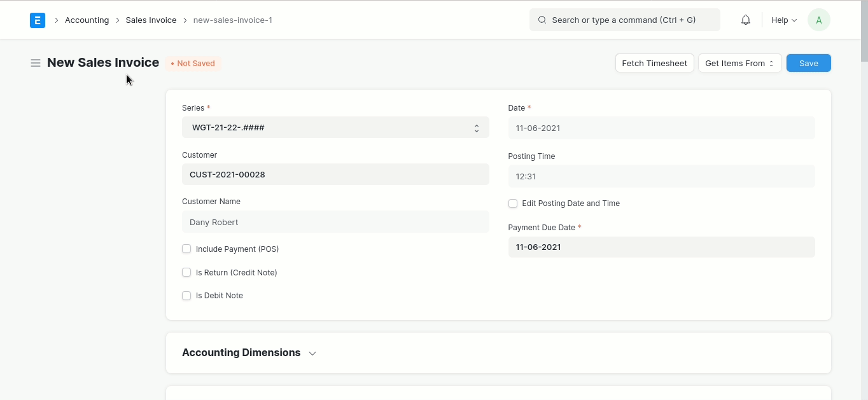Click the Payment Due Date field
This screenshot has width=868, height=400.
(661, 247)
